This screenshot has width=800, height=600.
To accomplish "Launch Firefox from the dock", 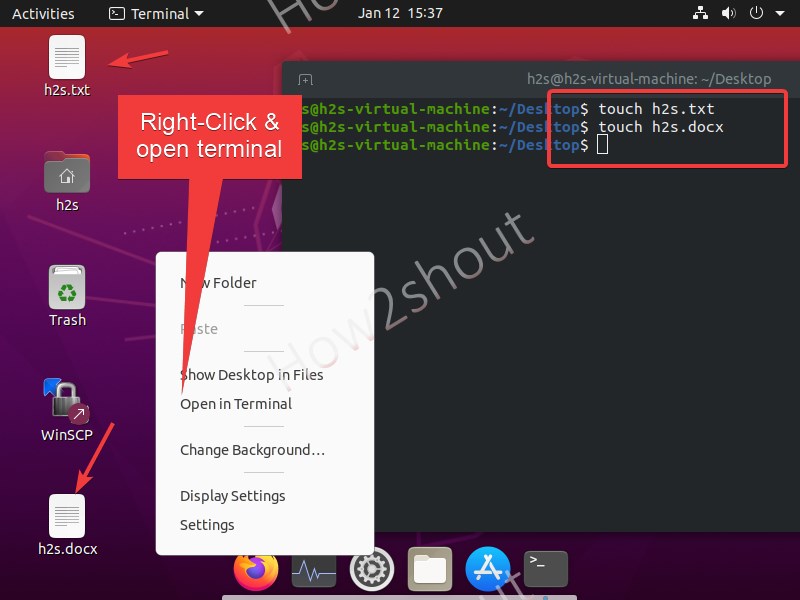I will pyautogui.click(x=256, y=569).
